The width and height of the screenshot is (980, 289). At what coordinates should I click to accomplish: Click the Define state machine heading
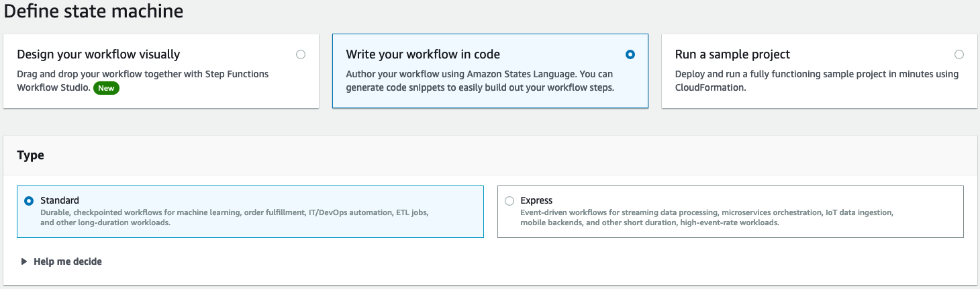coord(93,11)
